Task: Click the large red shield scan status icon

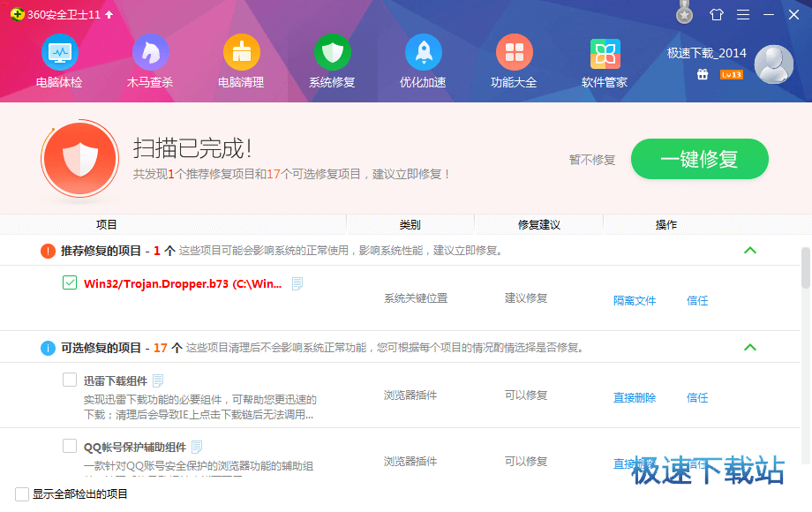Action: (80, 159)
